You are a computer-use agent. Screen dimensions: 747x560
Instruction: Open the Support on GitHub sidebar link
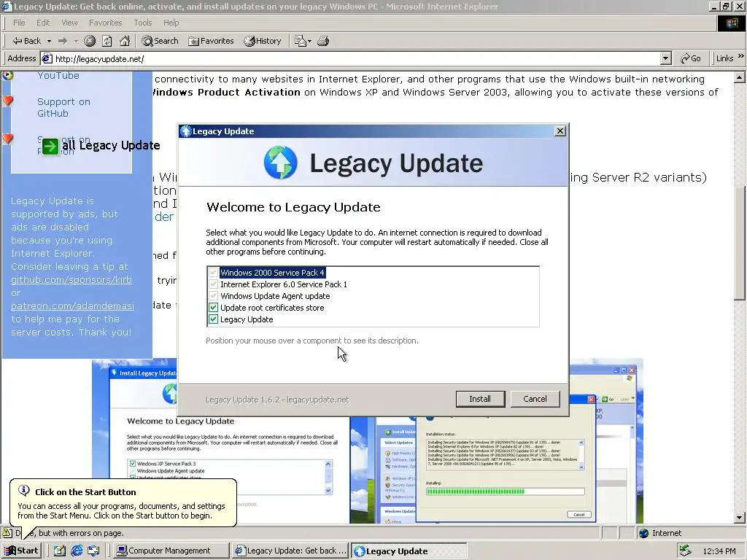click(x=63, y=108)
